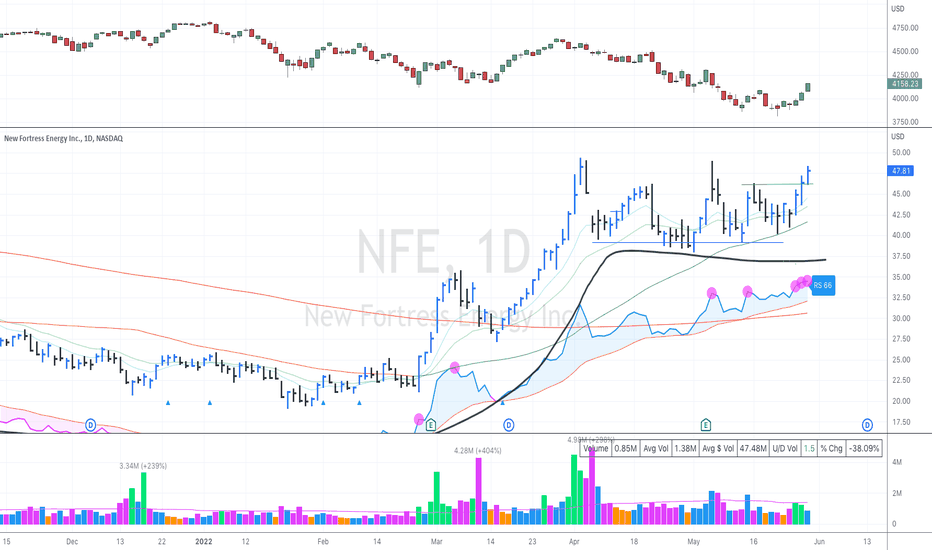
Task: Click the May label on time axis
Action: coord(694,542)
